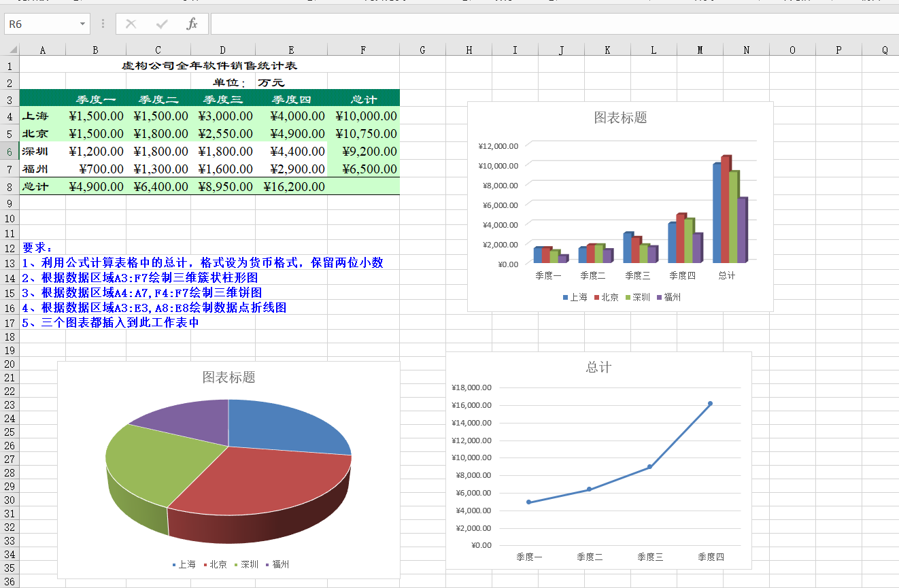This screenshot has height=588, width=899.
Task: Select the line chart title 总计
Action: click(598, 367)
